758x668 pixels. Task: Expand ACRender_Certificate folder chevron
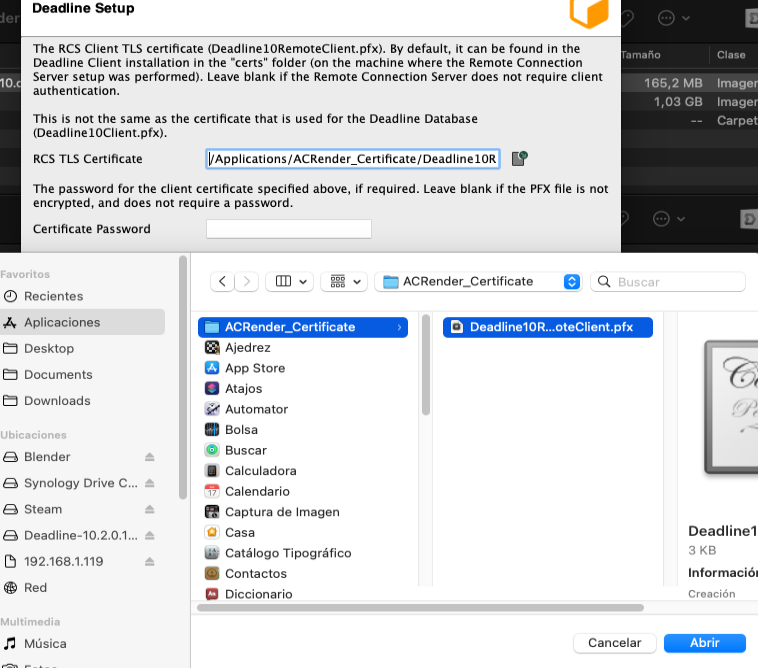[x=399, y=327]
